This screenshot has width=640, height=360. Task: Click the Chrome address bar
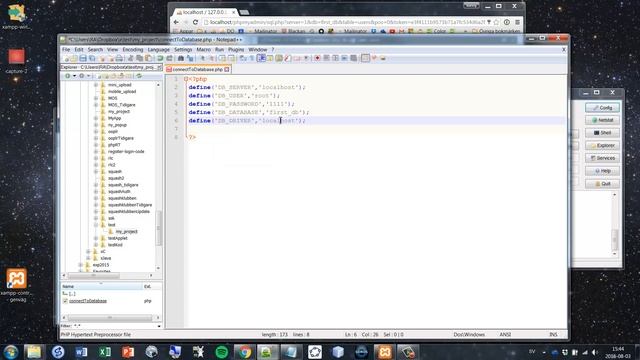pos(347,22)
